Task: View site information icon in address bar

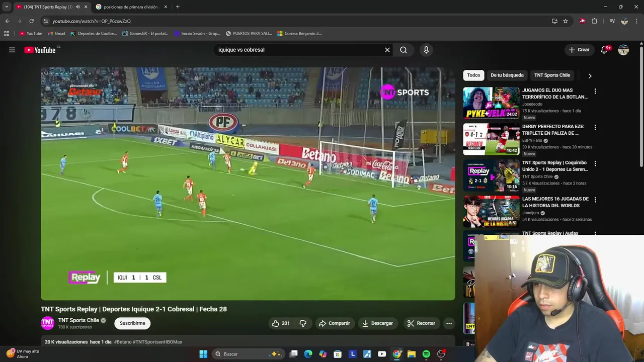Action: click(x=46, y=21)
